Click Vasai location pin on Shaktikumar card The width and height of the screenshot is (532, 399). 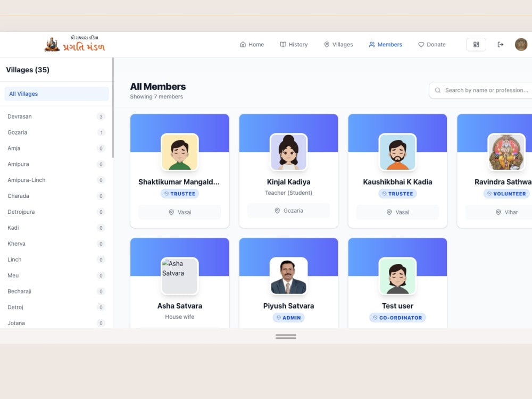(x=171, y=212)
